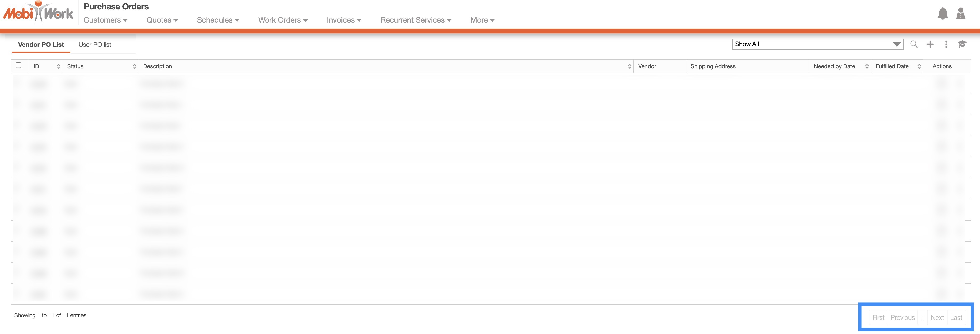Expand the Customers menu
980x334 pixels.
pyautogui.click(x=105, y=20)
